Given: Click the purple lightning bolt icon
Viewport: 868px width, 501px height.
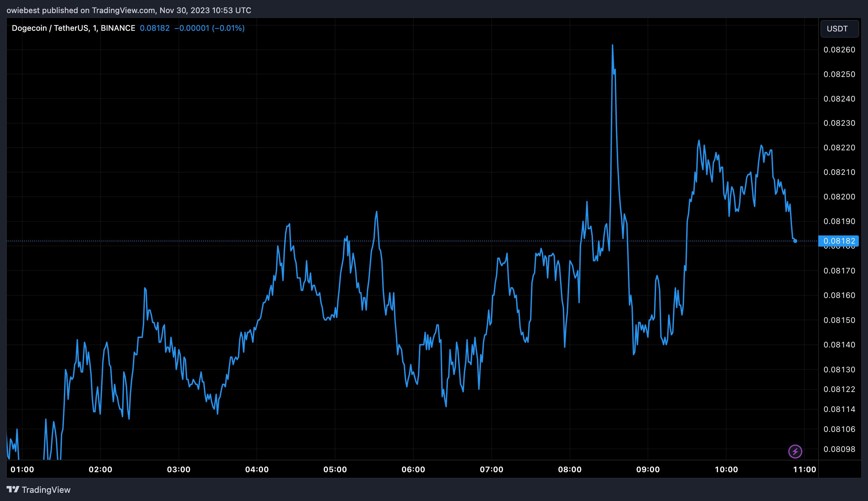Looking at the screenshot, I should click(x=795, y=452).
